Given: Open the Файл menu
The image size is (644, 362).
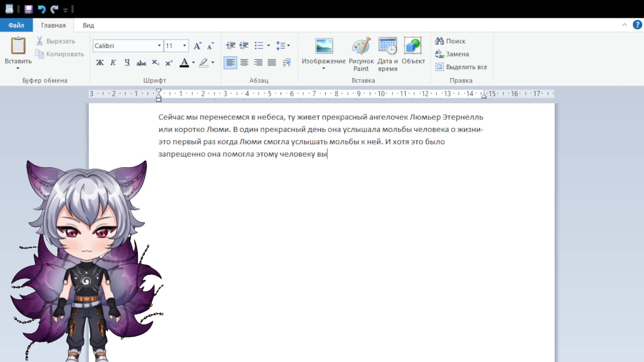Looking at the screenshot, I should (16, 25).
